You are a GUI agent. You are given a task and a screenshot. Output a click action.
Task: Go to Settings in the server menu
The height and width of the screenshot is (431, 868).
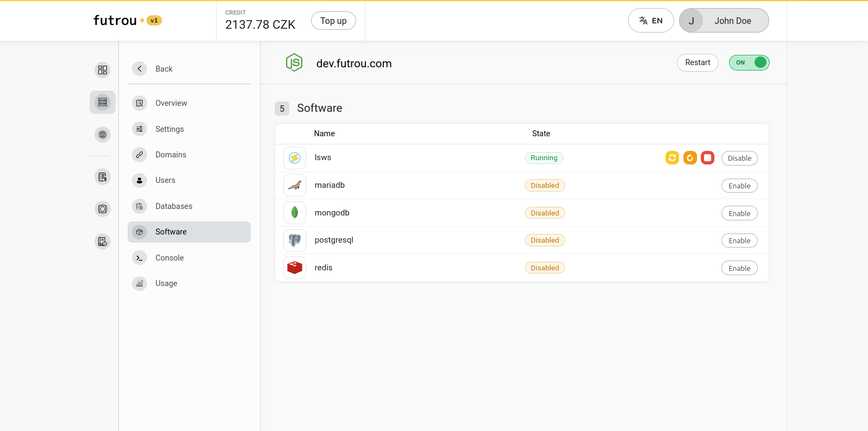point(189,129)
